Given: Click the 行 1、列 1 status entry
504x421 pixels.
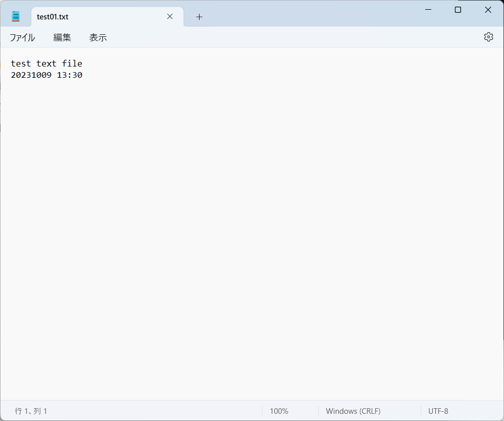Looking at the screenshot, I should [x=31, y=411].
